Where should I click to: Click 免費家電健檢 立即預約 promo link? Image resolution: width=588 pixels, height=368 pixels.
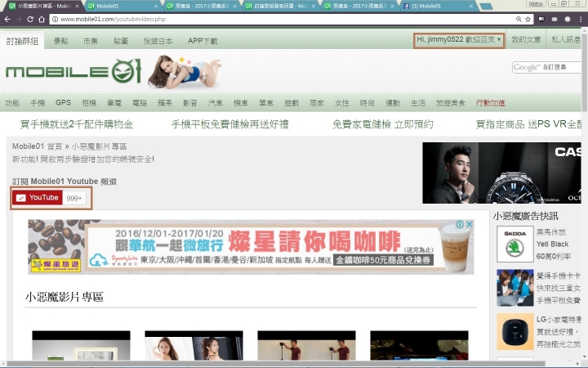point(382,124)
